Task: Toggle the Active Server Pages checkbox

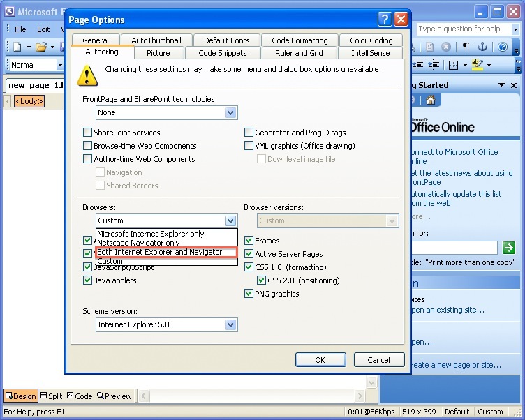Action: (249, 254)
